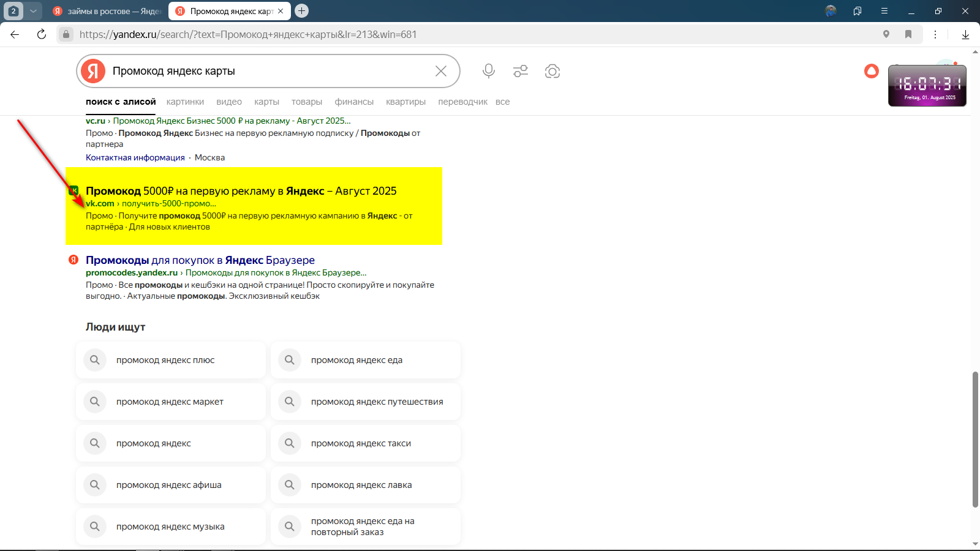980x551 pixels.
Task: Open the browser hamburger menu
Action: point(884,11)
